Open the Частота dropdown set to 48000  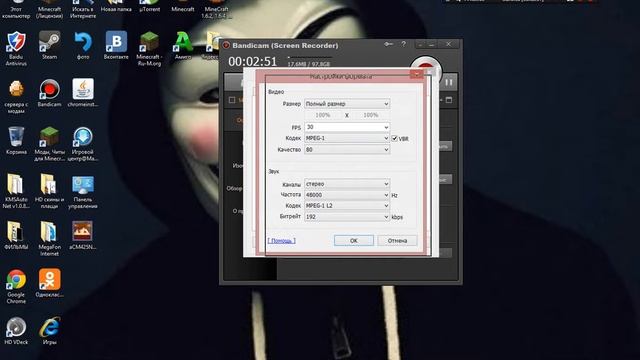coord(347,195)
